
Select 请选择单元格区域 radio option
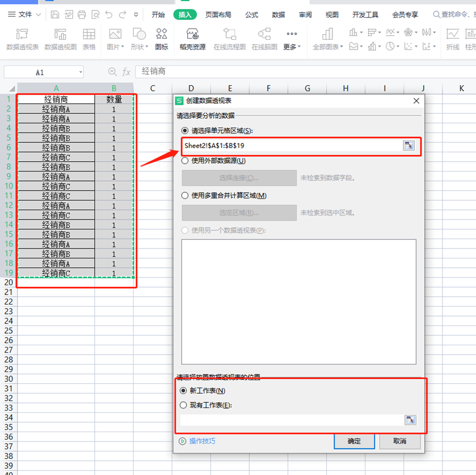point(184,131)
